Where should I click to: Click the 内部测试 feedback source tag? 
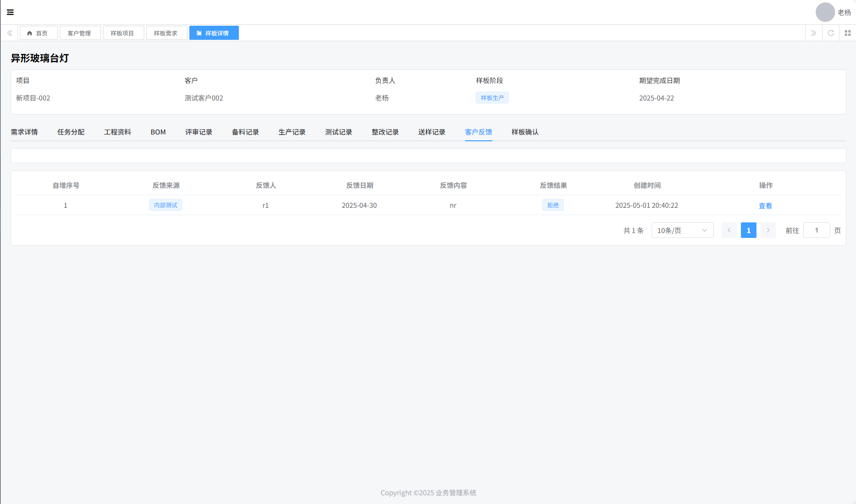tap(166, 205)
